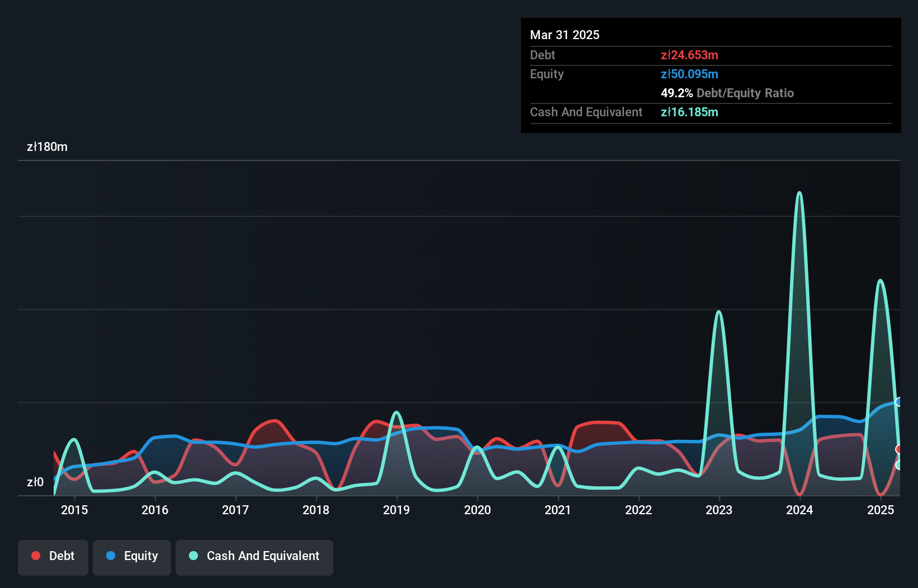Image resolution: width=918 pixels, height=588 pixels.
Task: Click the zł50.095m equity value
Action: [x=689, y=74]
